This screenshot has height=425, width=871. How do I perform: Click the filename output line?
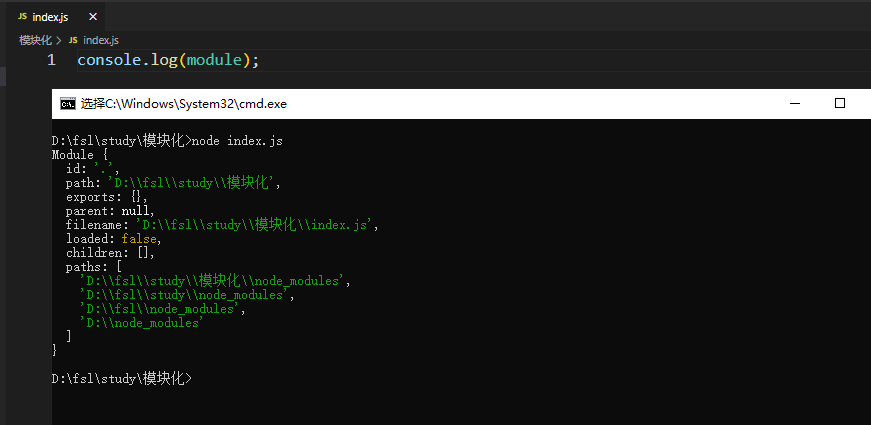tap(222, 224)
